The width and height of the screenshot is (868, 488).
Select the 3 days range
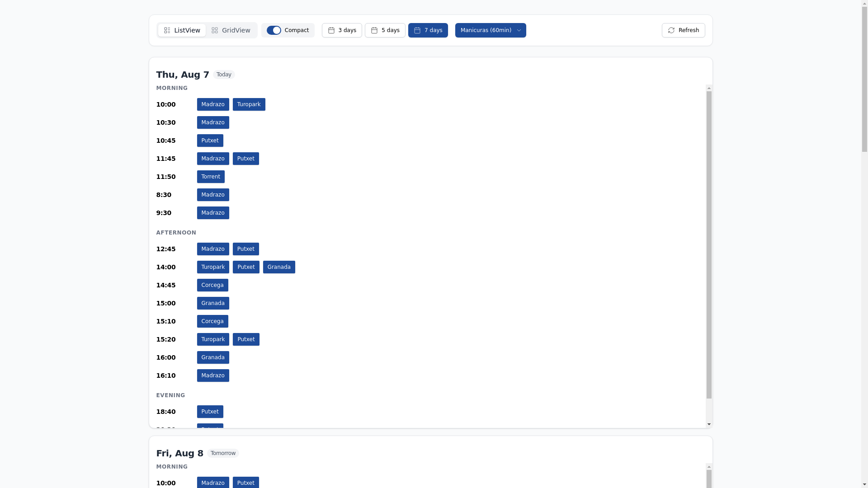342,30
